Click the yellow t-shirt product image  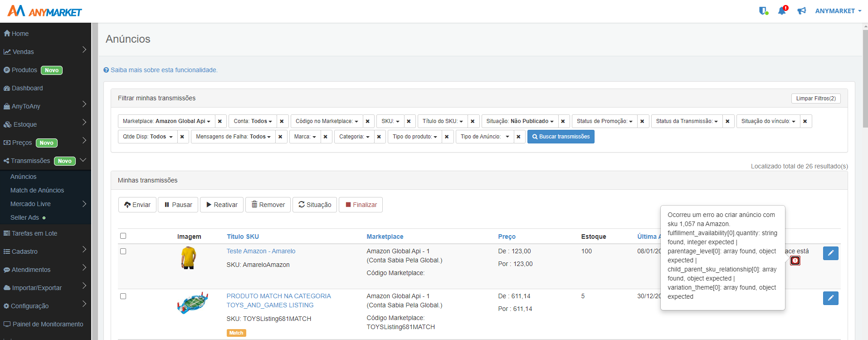pos(189,258)
